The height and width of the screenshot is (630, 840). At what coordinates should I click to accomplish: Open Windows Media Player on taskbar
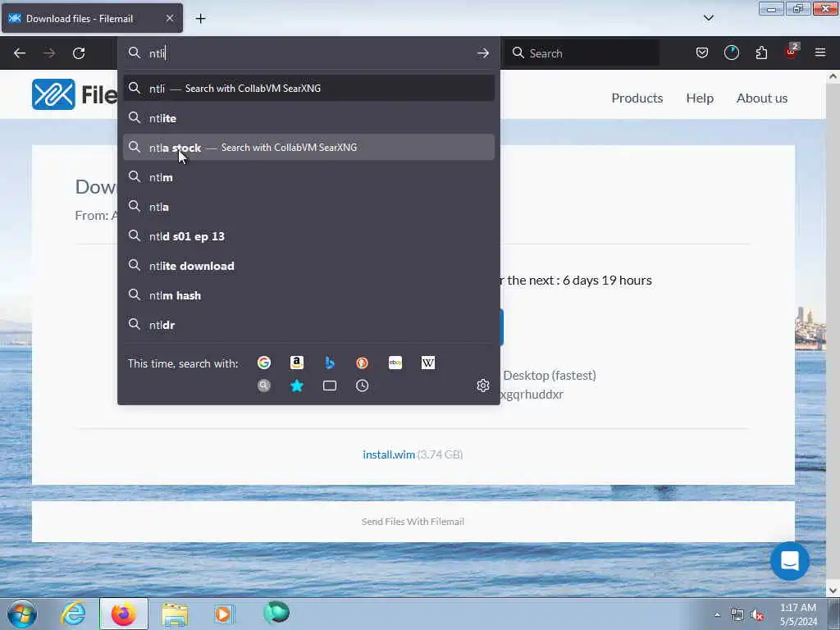click(x=224, y=614)
